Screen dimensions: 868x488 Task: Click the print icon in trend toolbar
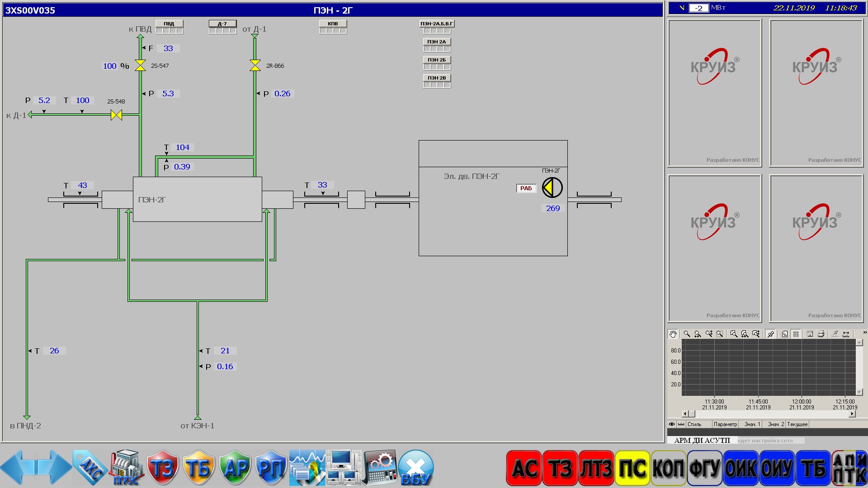[821, 334]
